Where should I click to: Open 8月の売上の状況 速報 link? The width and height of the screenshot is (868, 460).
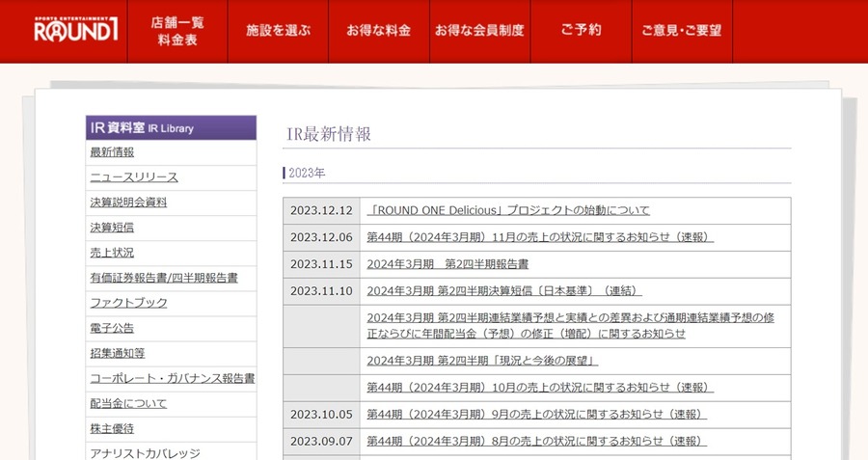pyautogui.click(x=537, y=441)
